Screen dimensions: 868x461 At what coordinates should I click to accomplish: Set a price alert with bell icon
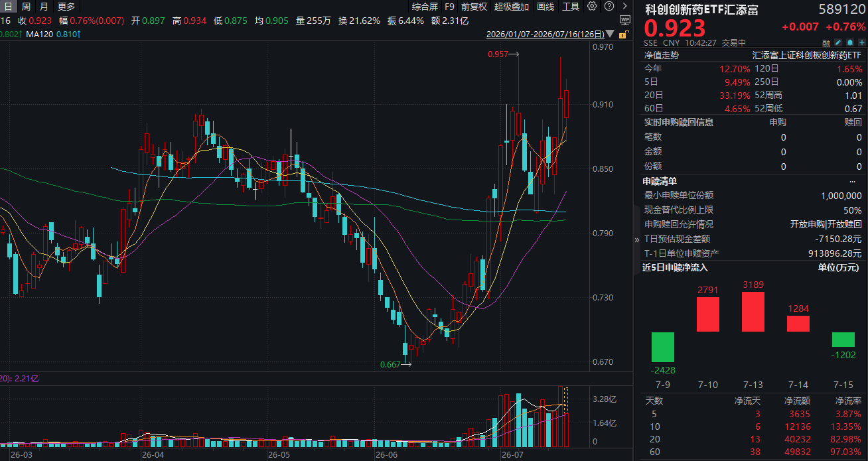pyautogui.click(x=850, y=42)
